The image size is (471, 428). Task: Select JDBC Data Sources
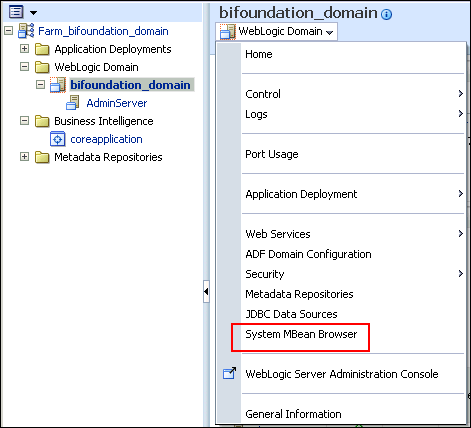pyautogui.click(x=291, y=314)
